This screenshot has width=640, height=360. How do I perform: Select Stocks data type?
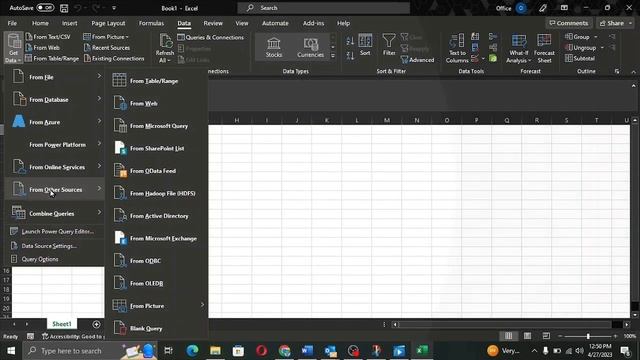pos(273,48)
